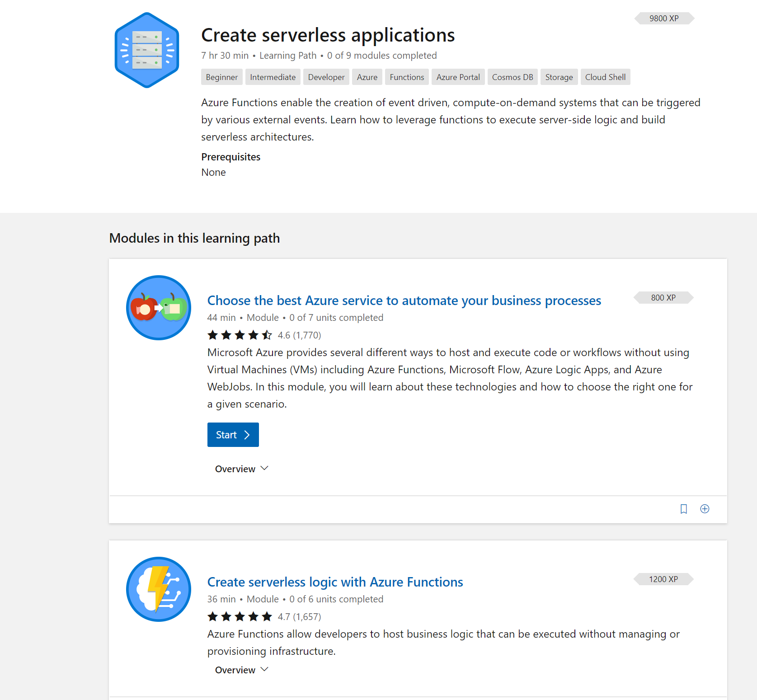
Task: Expand Overview under Azure Functions module
Action: [242, 670]
